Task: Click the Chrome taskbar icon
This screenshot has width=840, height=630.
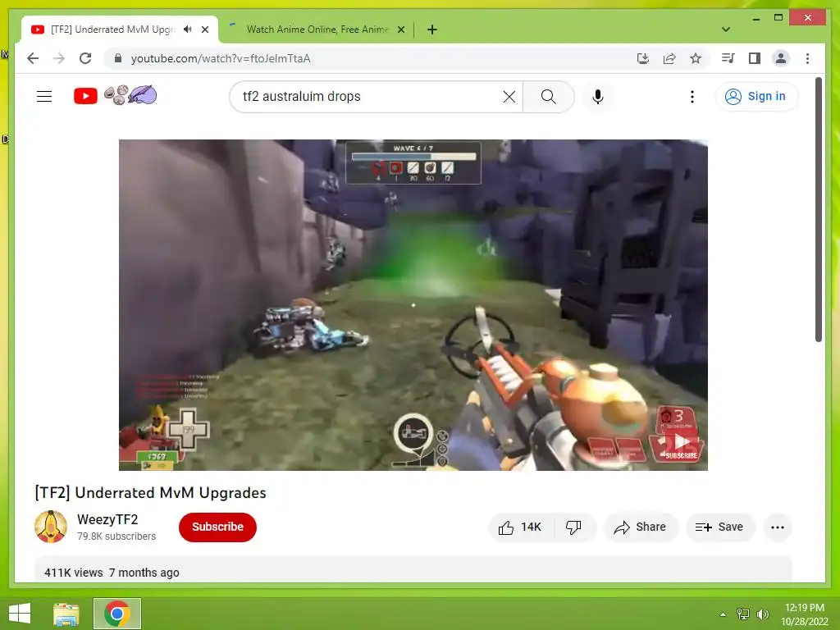Action: (x=117, y=614)
